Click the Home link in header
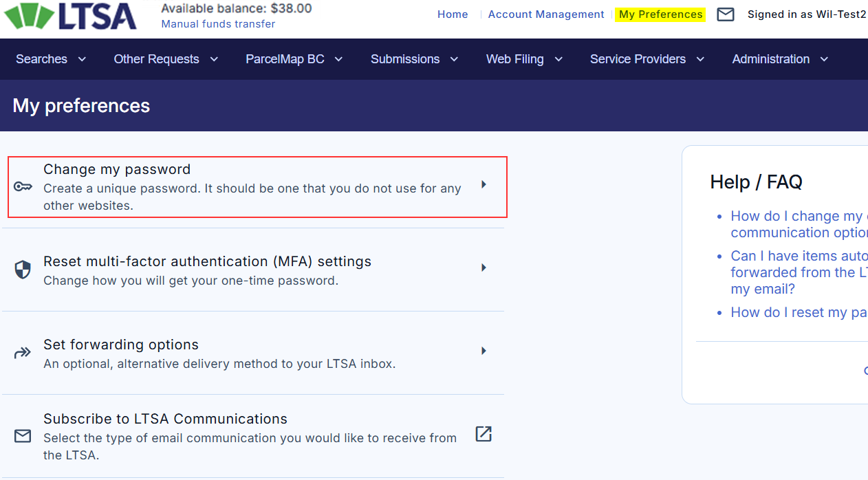Viewport: 868px width, 480px height. coord(453,14)
